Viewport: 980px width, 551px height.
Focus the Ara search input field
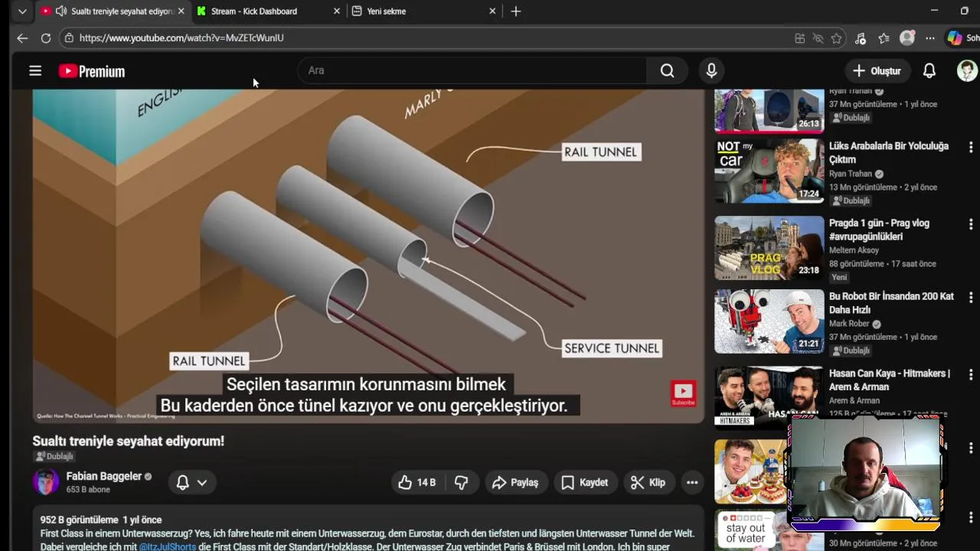[x=472, y=70]
